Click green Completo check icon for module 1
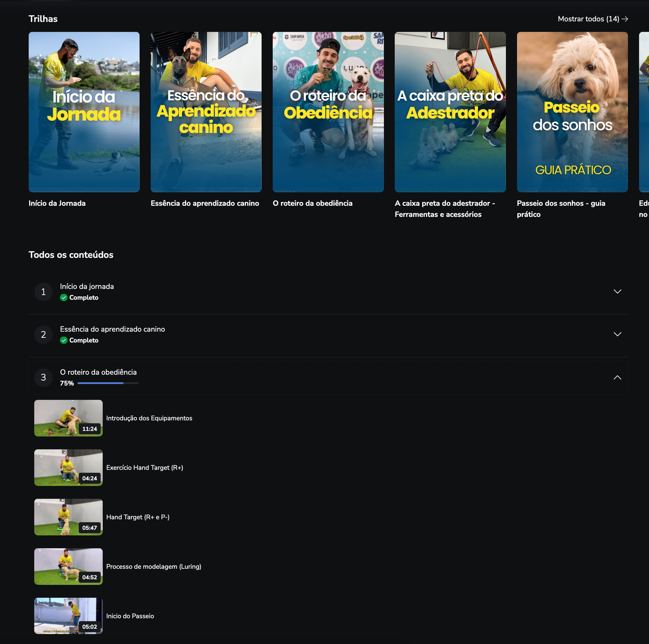This screenshot has height=644, width=649. click(x=63, y=297)
